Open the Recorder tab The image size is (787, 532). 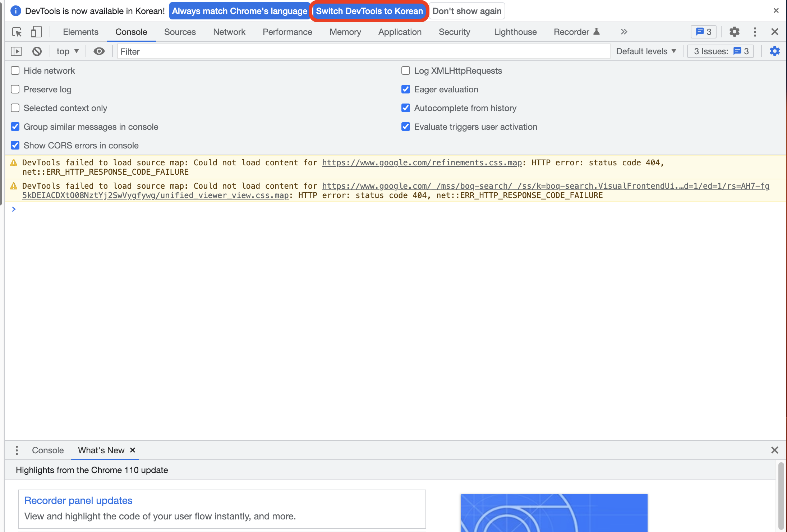[577, 32]
